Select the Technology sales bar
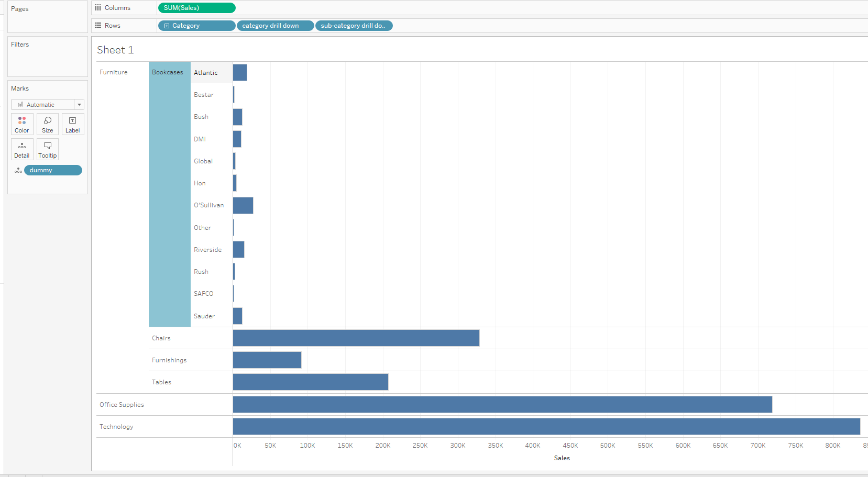868x477 pixels. [546, 427]
